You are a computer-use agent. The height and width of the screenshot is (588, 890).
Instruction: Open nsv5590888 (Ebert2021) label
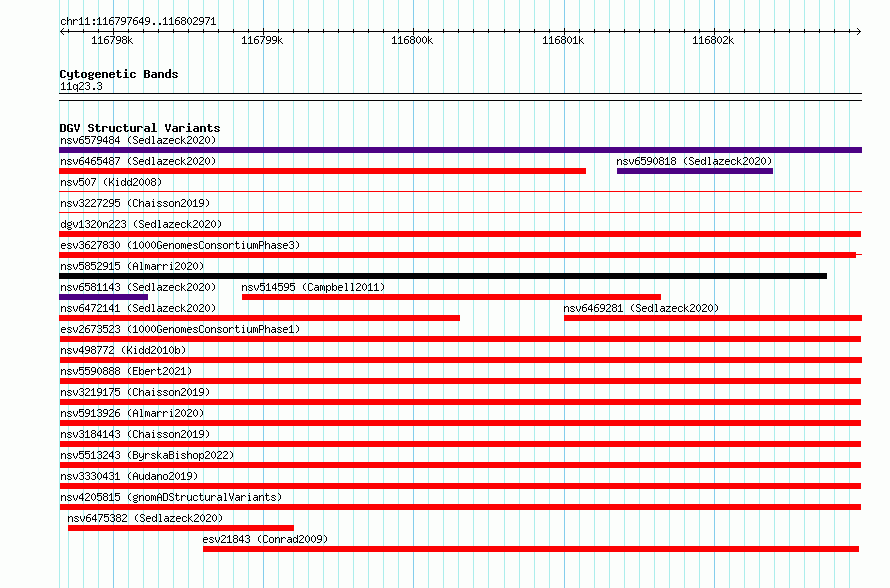pos(126,371)
